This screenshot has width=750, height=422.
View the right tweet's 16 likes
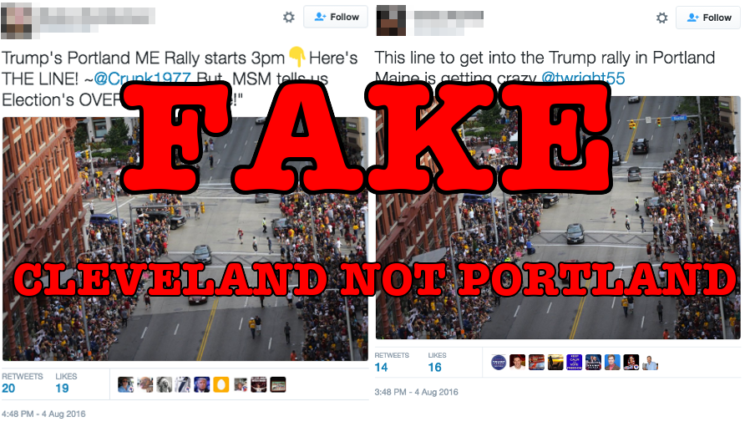point(437,362)
